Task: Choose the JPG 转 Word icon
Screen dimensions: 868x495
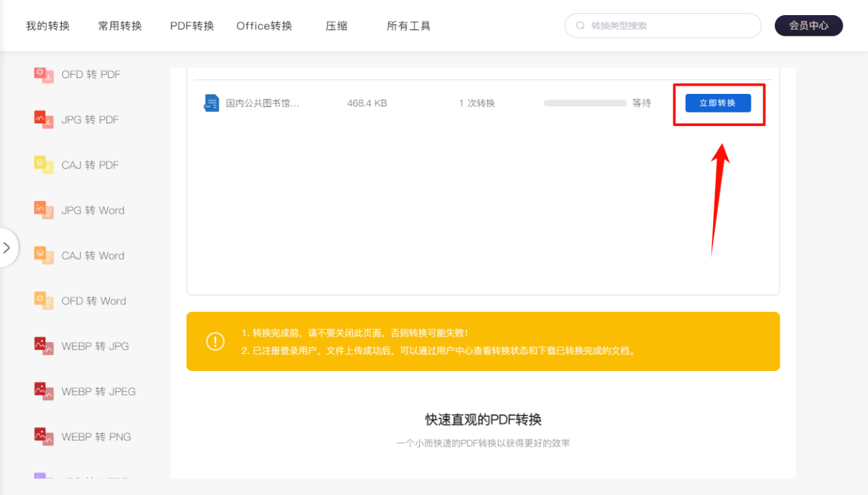Action: click(x=44, y=210)
